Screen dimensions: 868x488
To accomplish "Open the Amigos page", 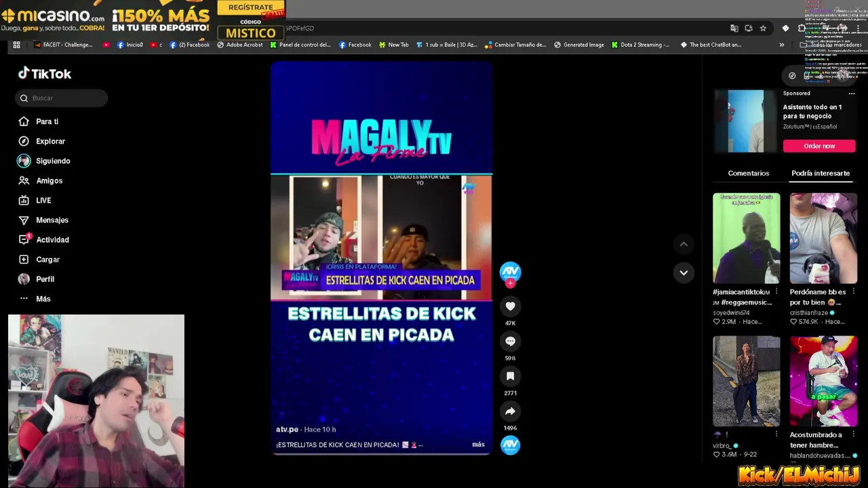I will pyautogui.click(x=49, y=180).
